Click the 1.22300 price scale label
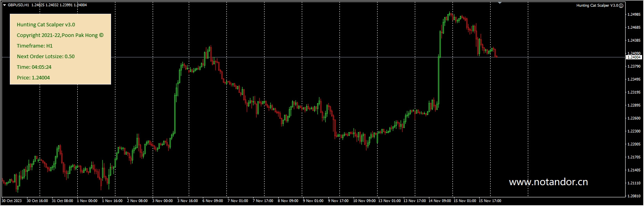644x206 pixels. click(x=634, y=131)
